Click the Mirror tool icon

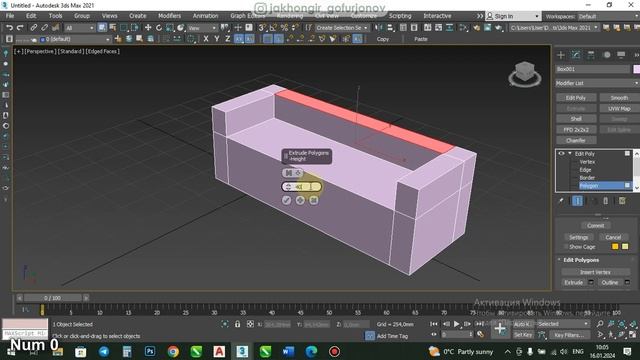point(379,28)
